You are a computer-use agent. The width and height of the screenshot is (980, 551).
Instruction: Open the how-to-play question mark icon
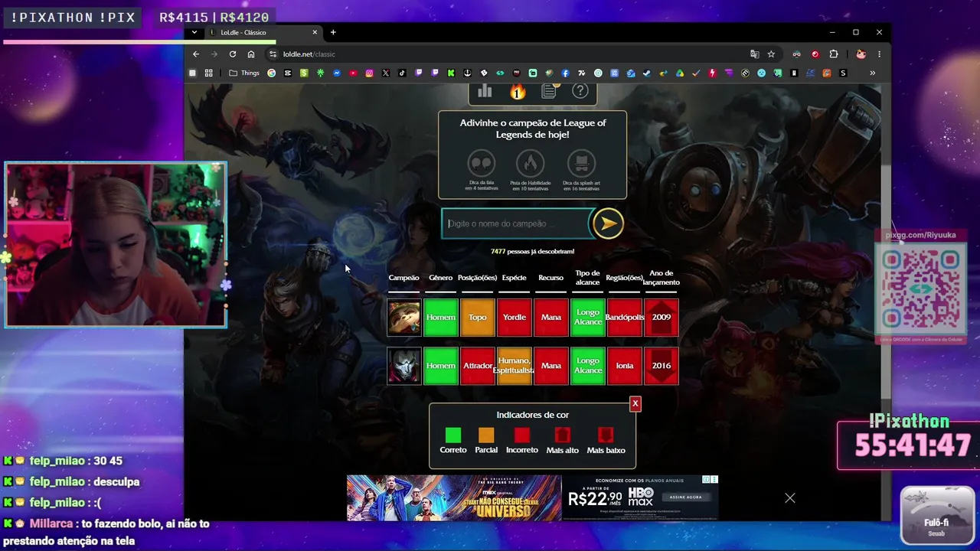[x=580, y=92]
